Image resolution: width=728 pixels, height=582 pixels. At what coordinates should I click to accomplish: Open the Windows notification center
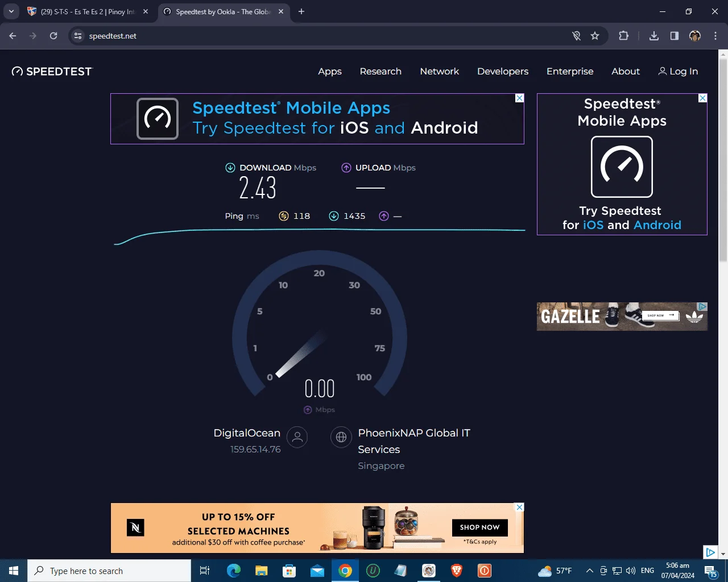click(711, 571)
